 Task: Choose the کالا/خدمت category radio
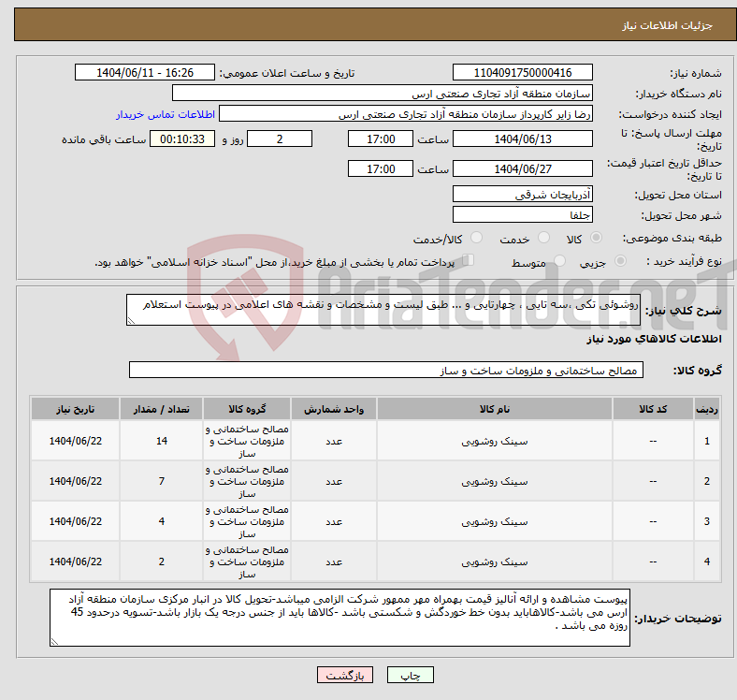tap(476, 239)
